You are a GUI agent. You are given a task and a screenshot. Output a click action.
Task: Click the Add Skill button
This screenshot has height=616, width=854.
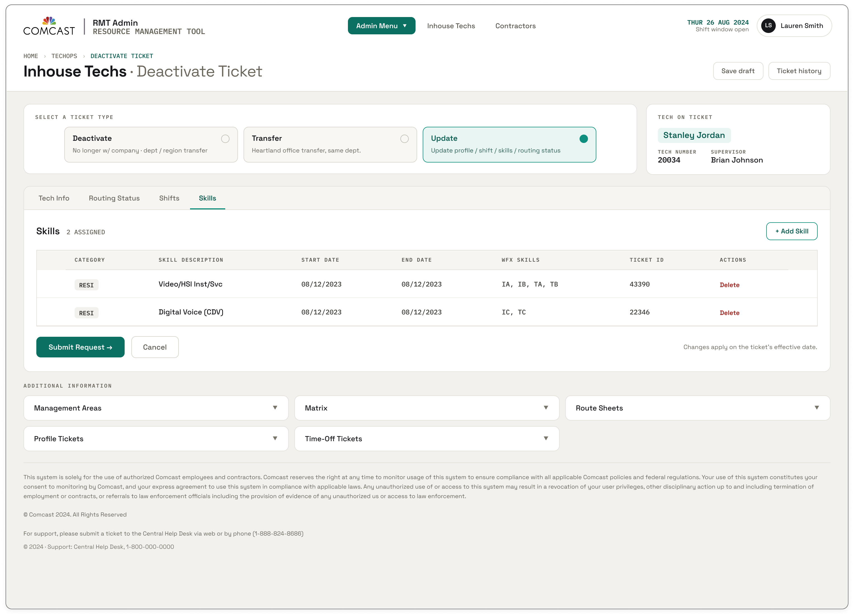[791, 231]
